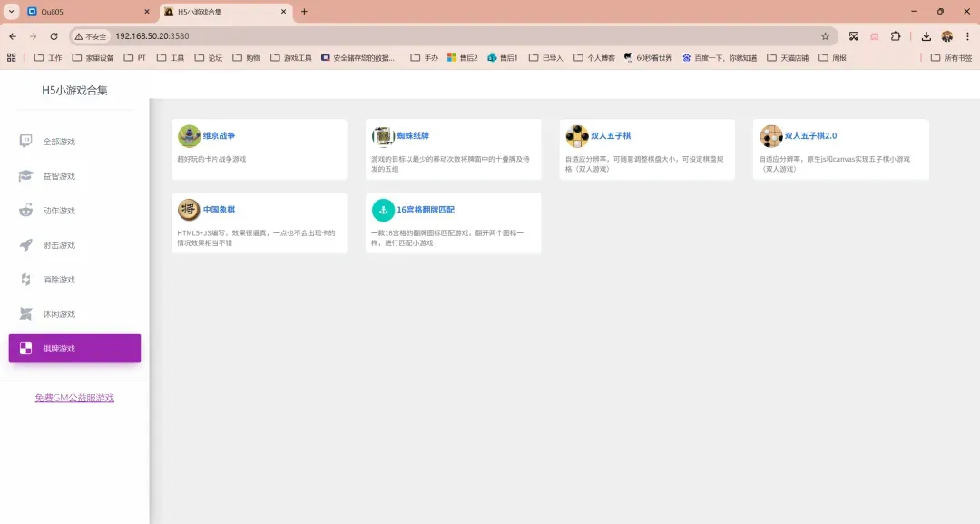Select 益智游戏 category in sidebar
The height and width of the screenshot is (524, 980).
(x=59, y=176)
